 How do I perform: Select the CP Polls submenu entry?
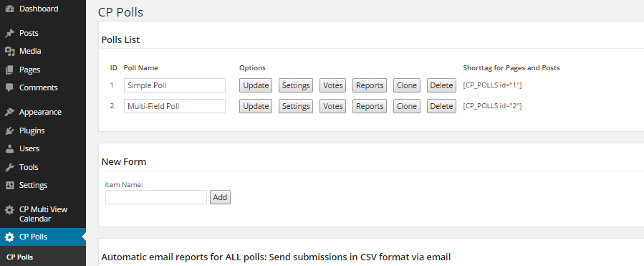pos(20,257)
